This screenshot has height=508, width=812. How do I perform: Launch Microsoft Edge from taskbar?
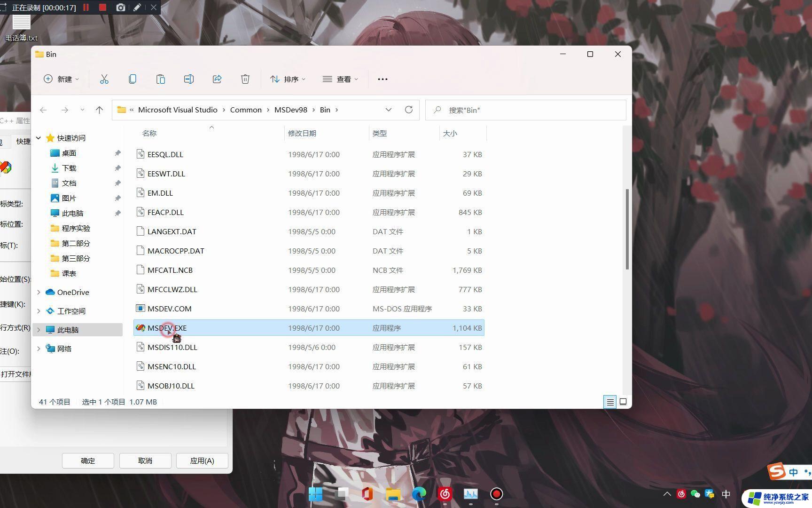click(x=419, y=494)
